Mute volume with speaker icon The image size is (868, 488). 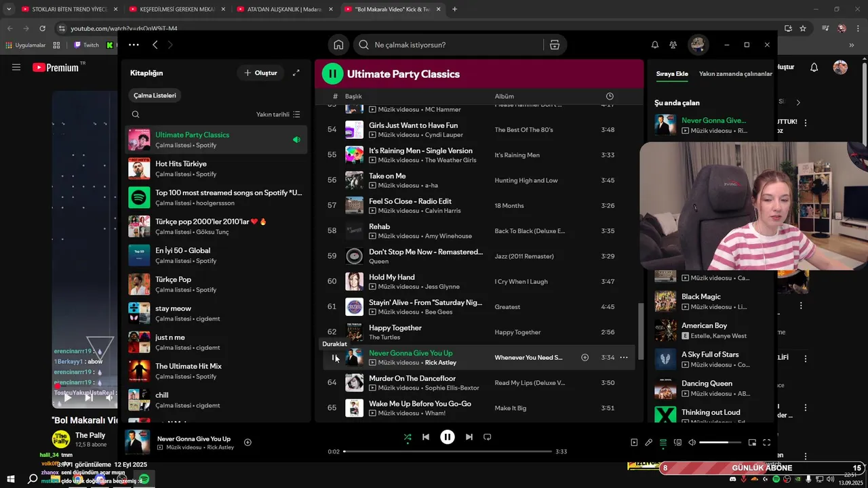[692, 443]
